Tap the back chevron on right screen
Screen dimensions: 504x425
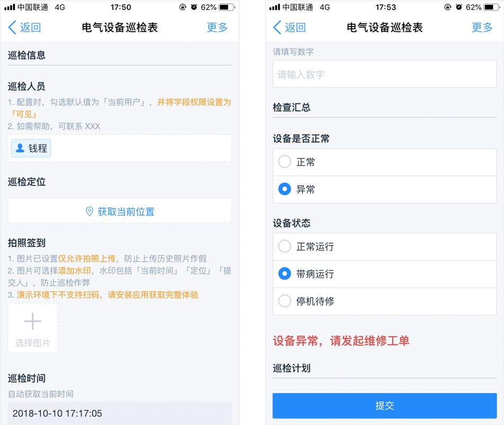277,28
